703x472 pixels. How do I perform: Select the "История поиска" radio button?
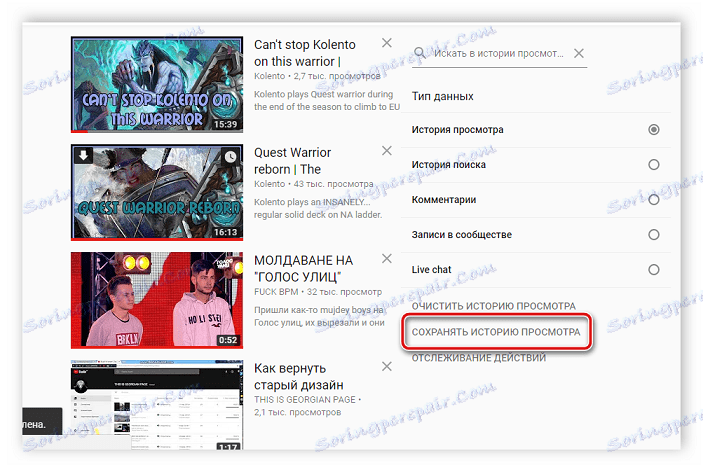(x=654, y=165)
